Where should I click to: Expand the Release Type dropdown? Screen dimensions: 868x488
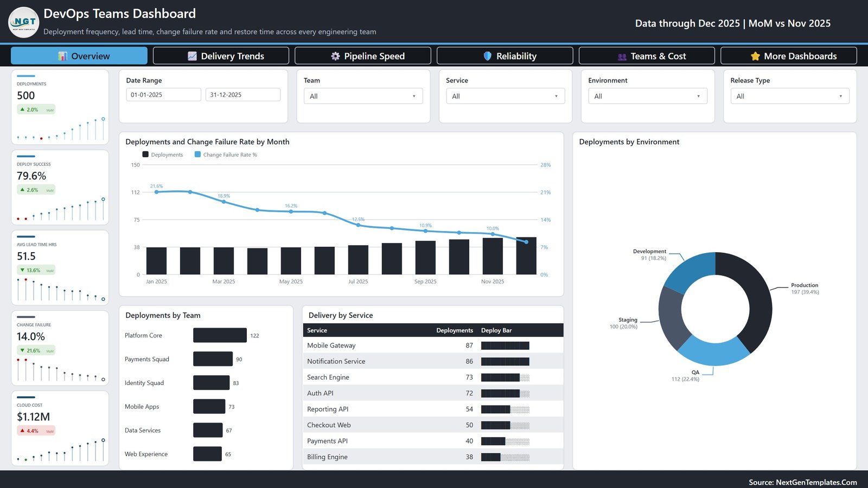[789, 96]
